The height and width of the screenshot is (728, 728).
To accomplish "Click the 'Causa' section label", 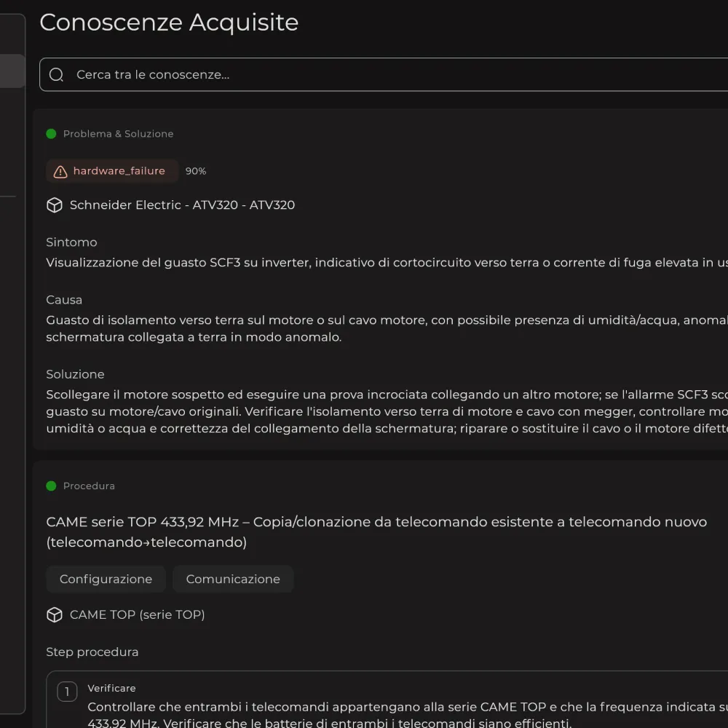I will tap(64, 300).
